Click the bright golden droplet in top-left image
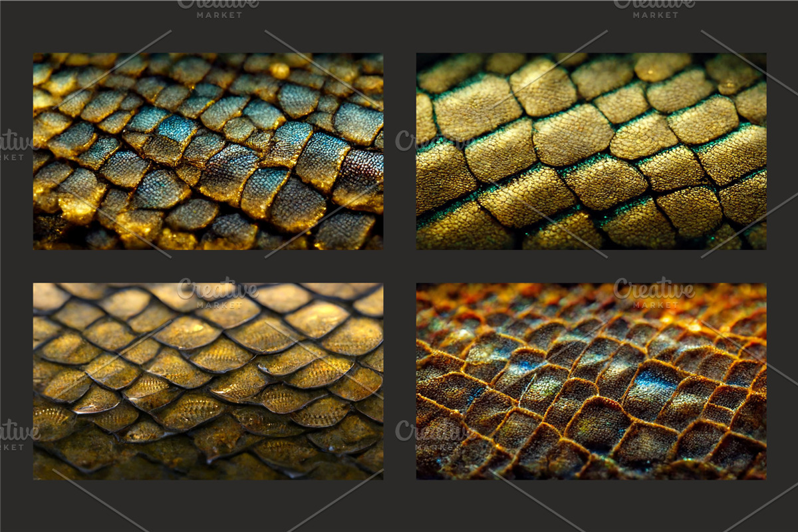Screen dimensions: 798x532 [x=280, y=70]
